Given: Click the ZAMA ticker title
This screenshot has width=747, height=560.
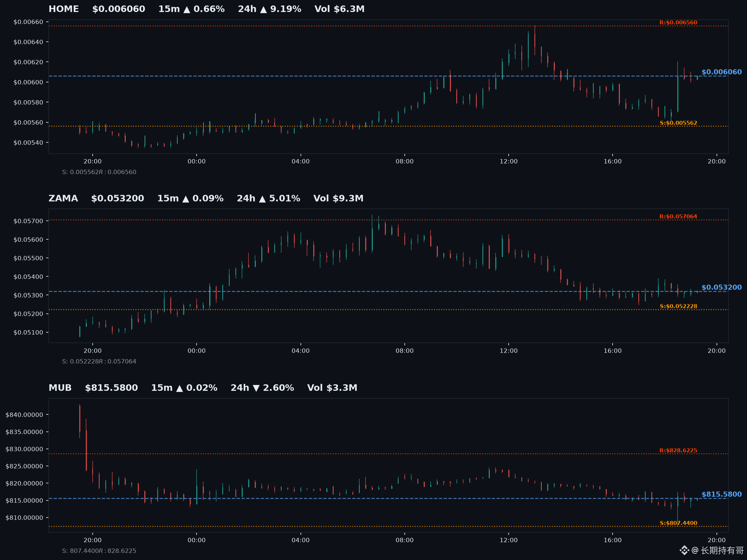Looking at the screenshot, I should [63, 198].
